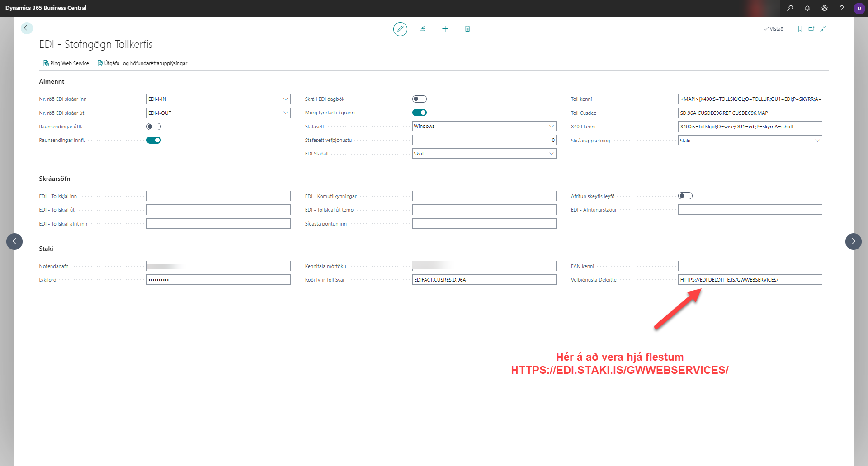868x466 pixels.
Task: Open Stafasett dropdown showing Windows
Action: pyautogui.click(x=551, y=126)
